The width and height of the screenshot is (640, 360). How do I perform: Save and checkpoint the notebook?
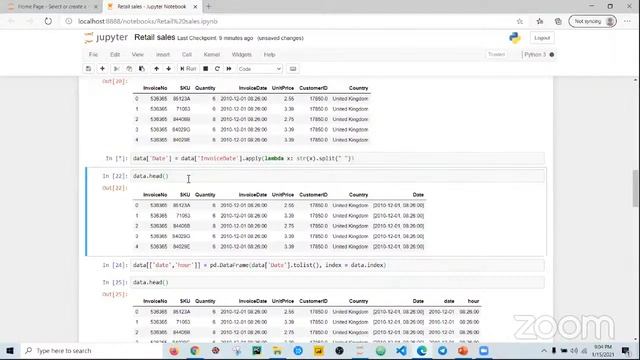coord(88,69)
